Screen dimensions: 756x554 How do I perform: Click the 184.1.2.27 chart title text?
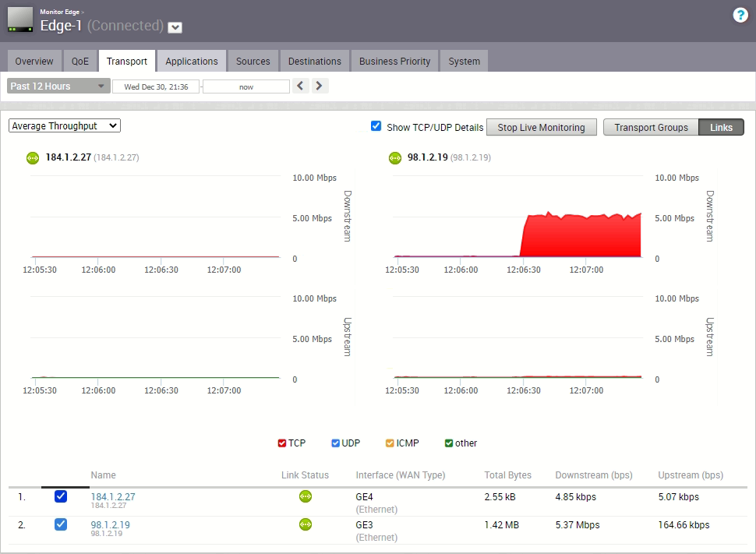[68, 157]
